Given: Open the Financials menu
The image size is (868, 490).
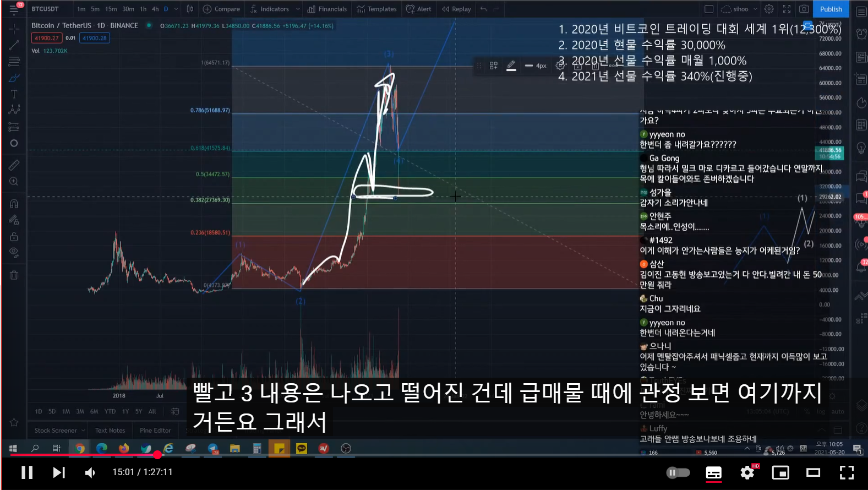Looking at the screenshot, I should tap(327, 9).
